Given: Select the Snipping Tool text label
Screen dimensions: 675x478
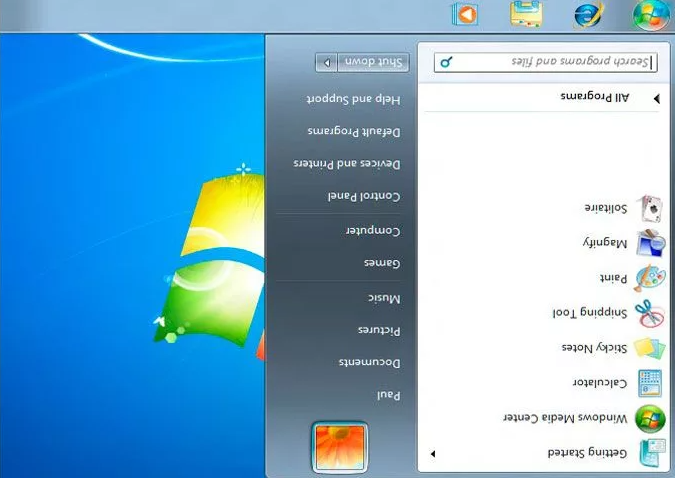Looking at the screenshot, I should pos(590,312).
